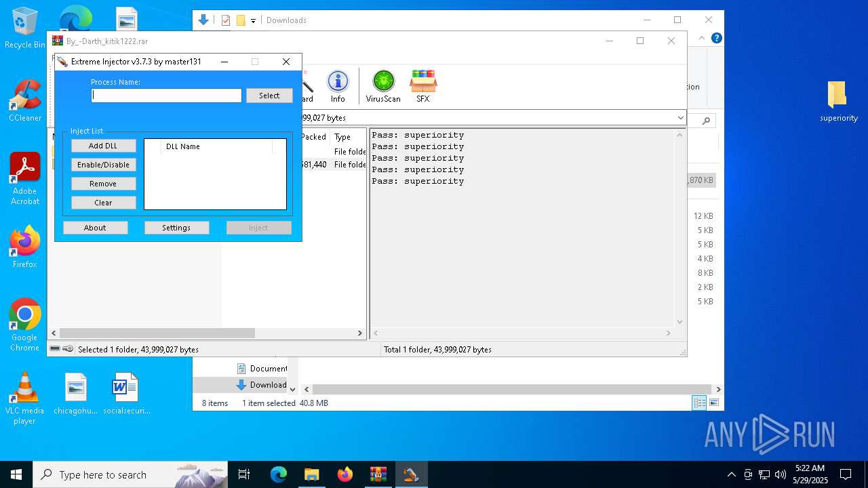Open clock and date in taskbar
The width and height of the screenshot is (868, 488).
[x=810, y=474]
